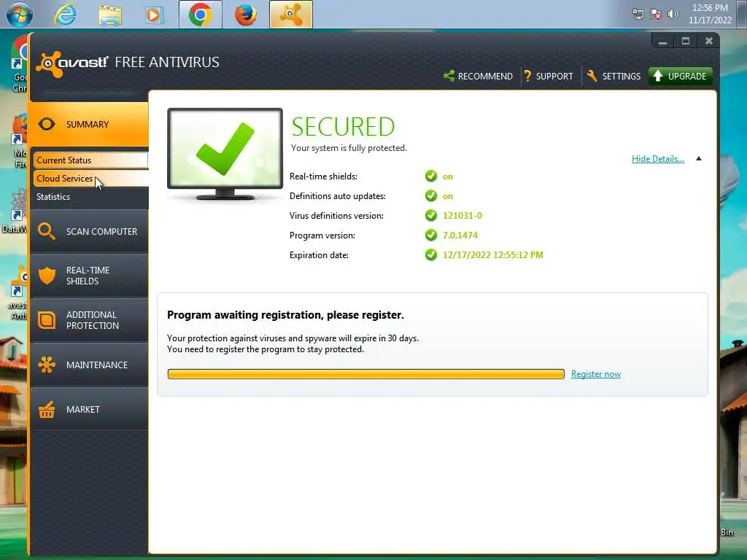This screenshot has height=560, width=747.
Task: Open ADDITIONAL PROTECTION section
Action: [90, 320]
